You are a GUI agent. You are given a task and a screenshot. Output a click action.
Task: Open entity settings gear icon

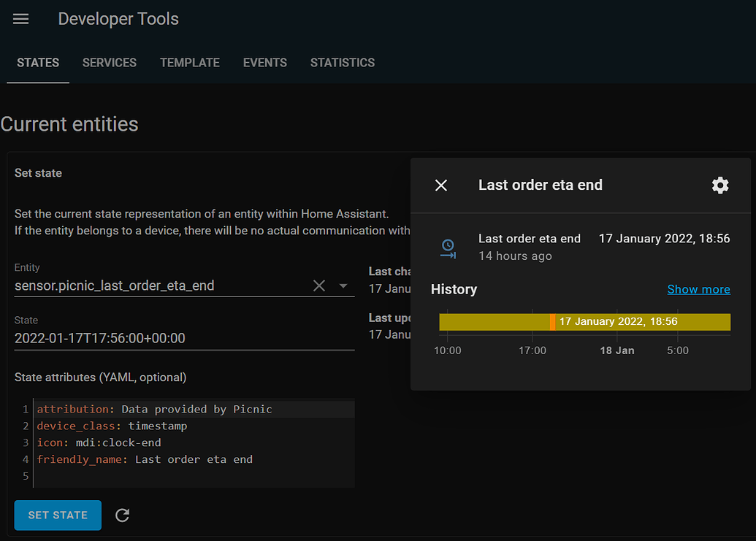coord(720,185)
